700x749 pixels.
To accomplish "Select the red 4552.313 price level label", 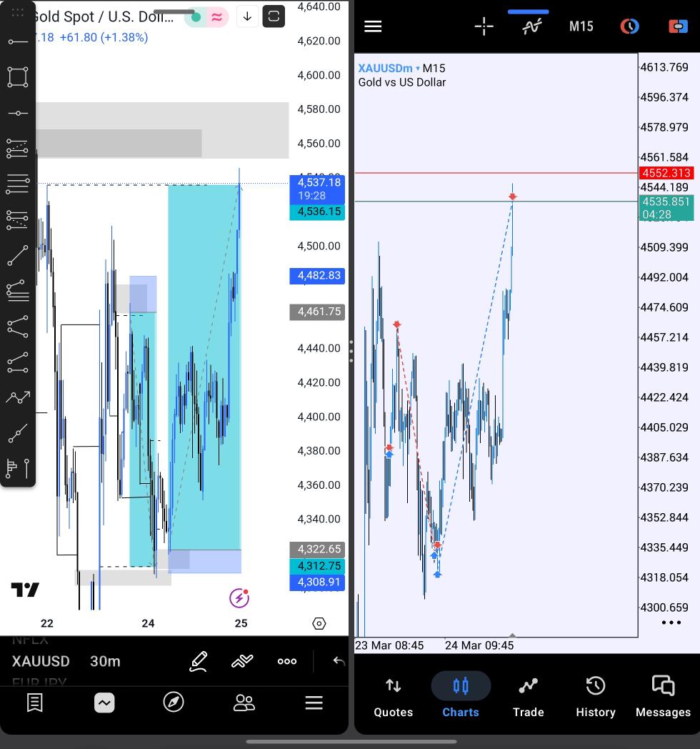I will [x=666, y=173].
